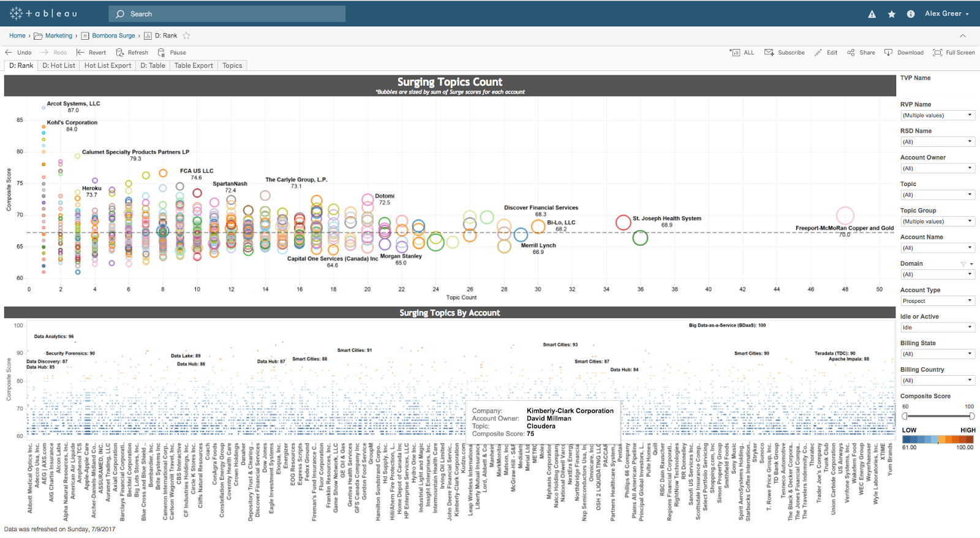Select St. Joseph Health System bubble
This screenshot has width=980, height=538.
pyautogui.click(x=624, y=223)
